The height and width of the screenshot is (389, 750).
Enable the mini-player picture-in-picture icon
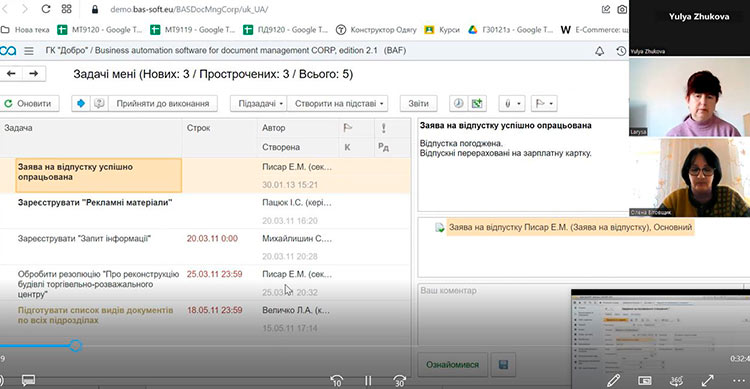coord(645,381)
